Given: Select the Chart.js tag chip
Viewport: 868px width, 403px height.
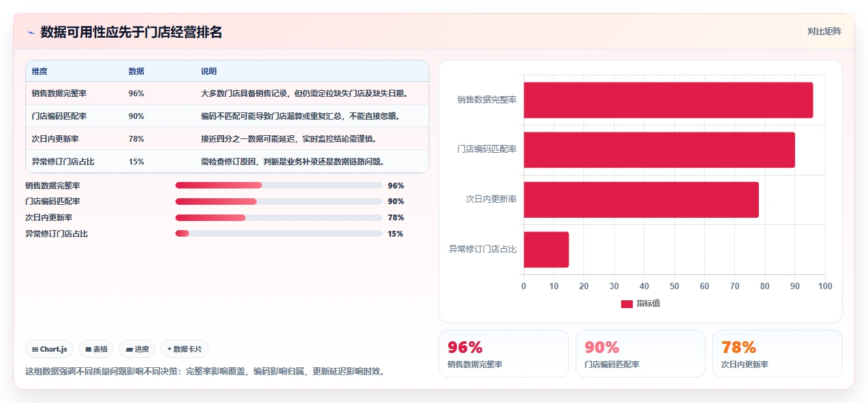Looking at the screenshot, I should [49, 349].
